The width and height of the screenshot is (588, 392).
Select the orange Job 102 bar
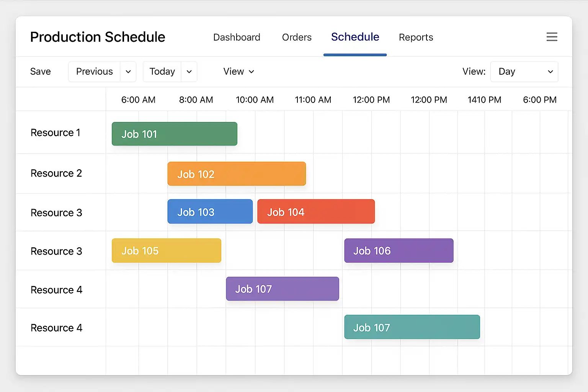coord(236,174)
